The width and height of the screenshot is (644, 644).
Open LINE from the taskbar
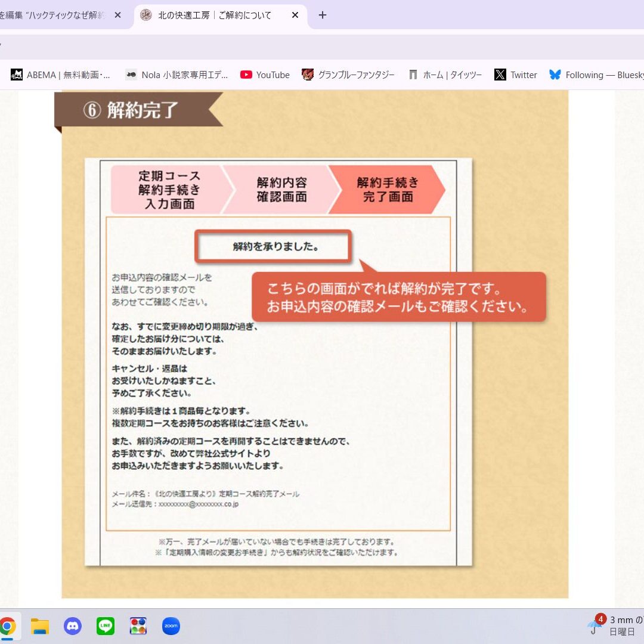[x=106, y=626]
